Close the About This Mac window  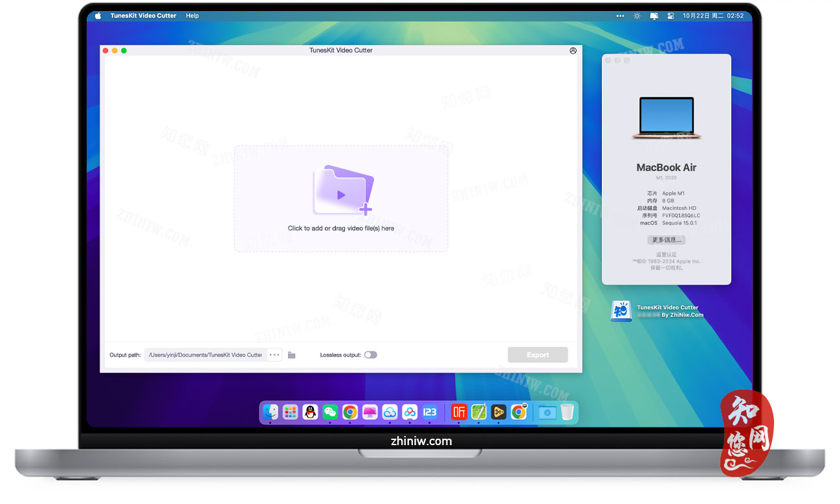pos(608,60)
